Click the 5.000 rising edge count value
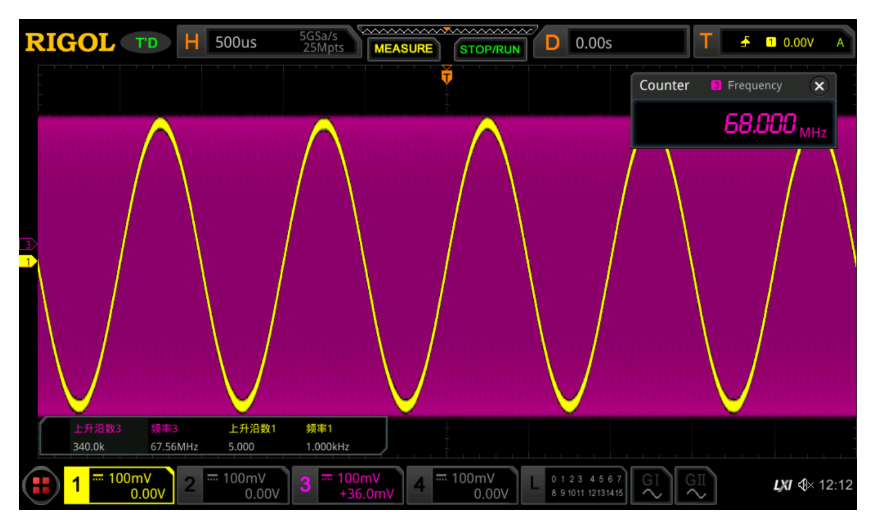Image resolution: width=873 pixels, height=521 pixels. pyautogui.click(x=241, y=446)
